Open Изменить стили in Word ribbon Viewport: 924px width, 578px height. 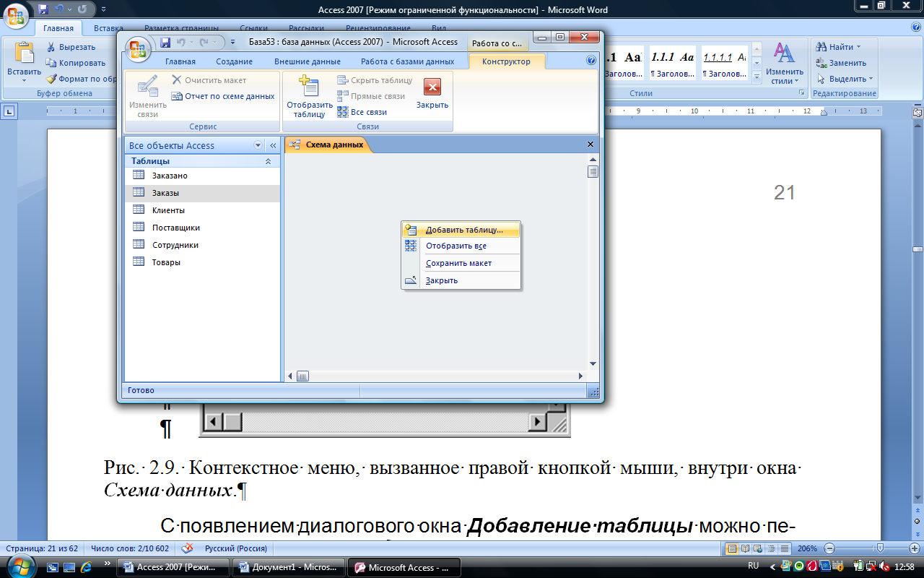(x=784, y=64)
